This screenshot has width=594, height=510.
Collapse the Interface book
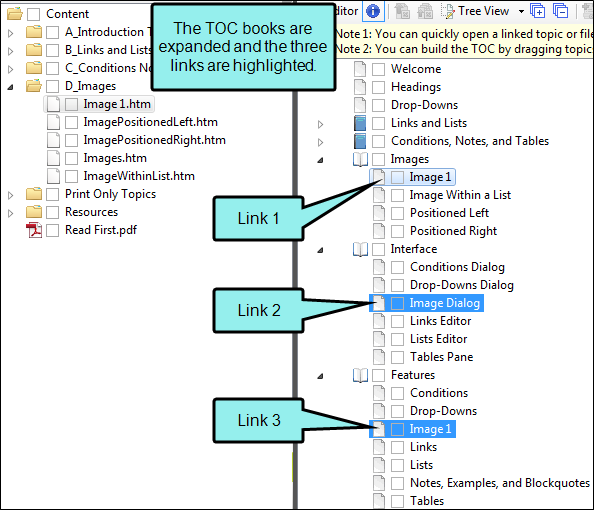click(320, 250)
